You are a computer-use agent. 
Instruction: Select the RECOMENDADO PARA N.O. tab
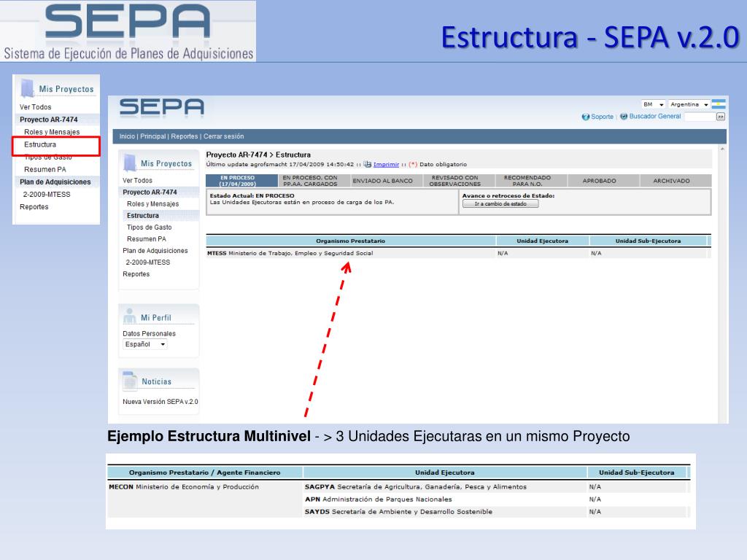coord(531,181)
